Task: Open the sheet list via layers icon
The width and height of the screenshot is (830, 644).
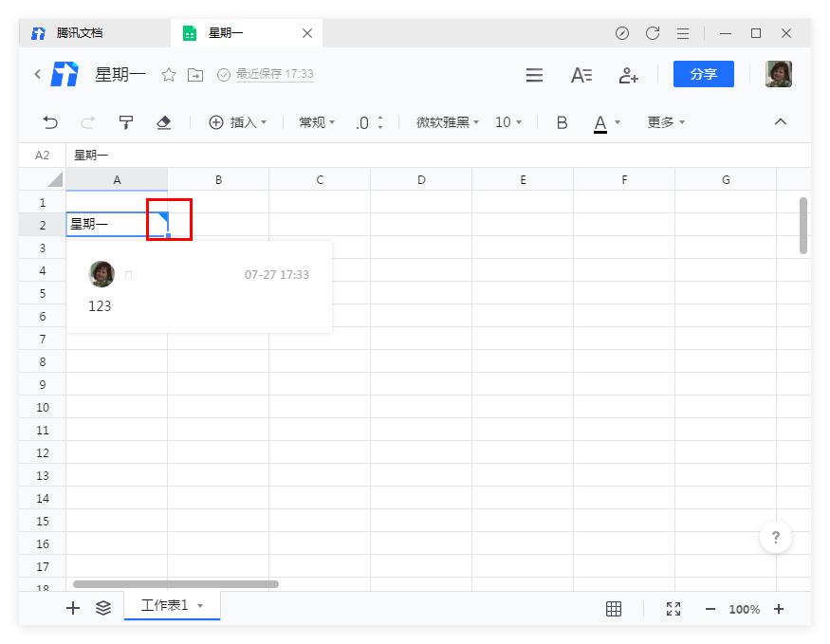Action: point(104,608)
